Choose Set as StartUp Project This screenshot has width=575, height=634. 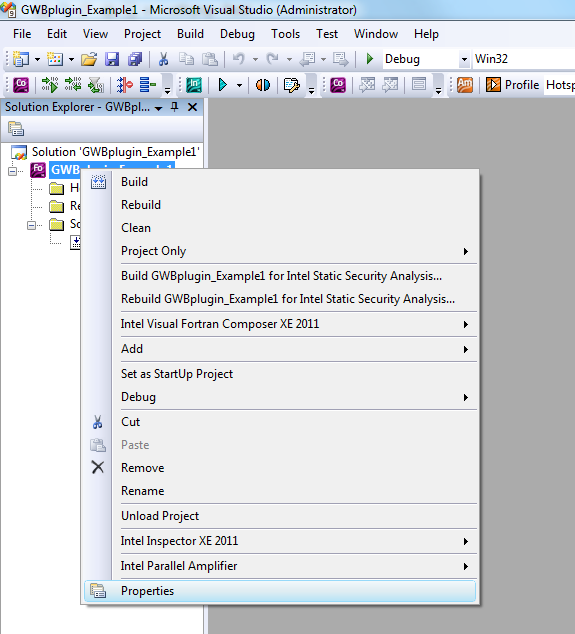click(x=280, y=374)
